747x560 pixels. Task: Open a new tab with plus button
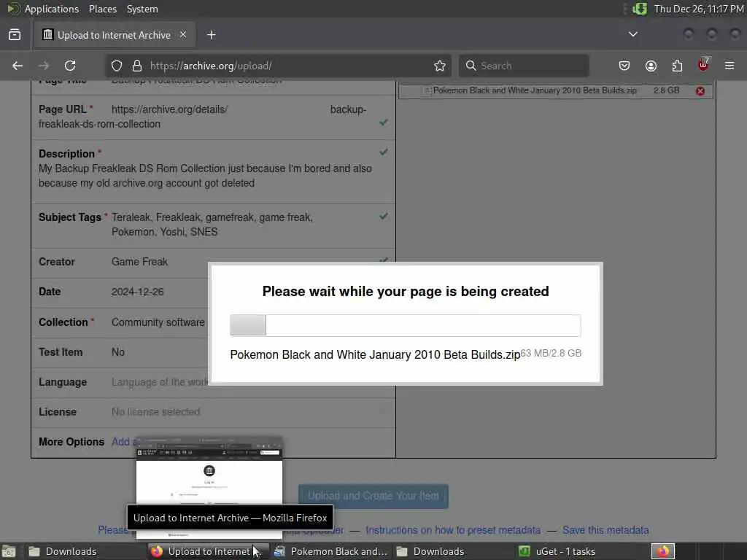pyautogui.click(x=211, y=35)
